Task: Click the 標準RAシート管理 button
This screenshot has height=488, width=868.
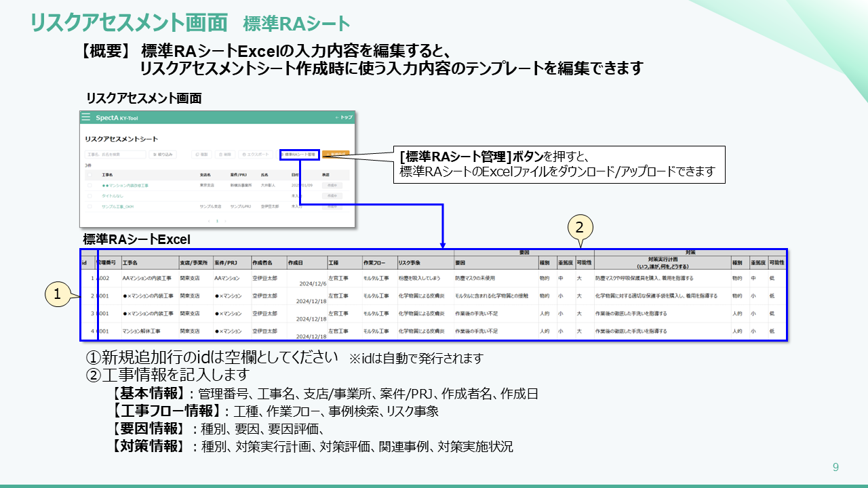Action: pos(299,155)
